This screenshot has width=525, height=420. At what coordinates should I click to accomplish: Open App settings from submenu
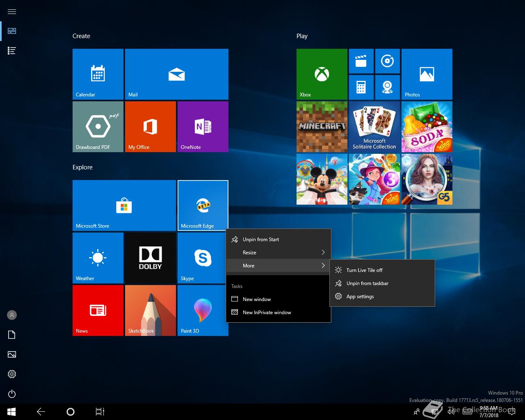[x=360, y=297]
